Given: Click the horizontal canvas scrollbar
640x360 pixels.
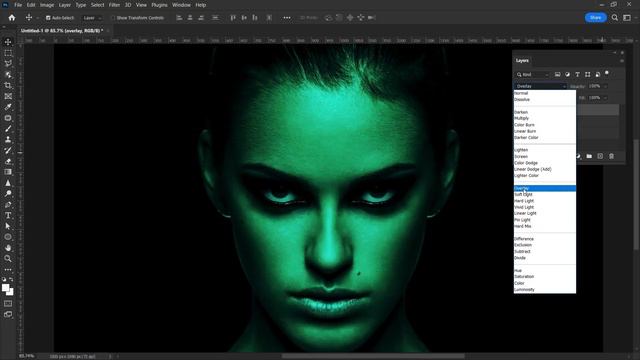Looking at the screenshot, I should 373,356.
